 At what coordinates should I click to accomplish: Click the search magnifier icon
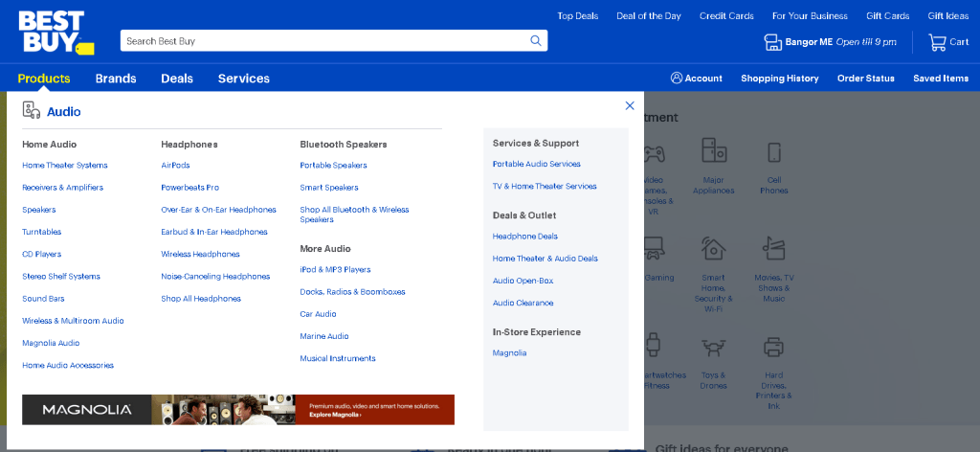[536, 41]
